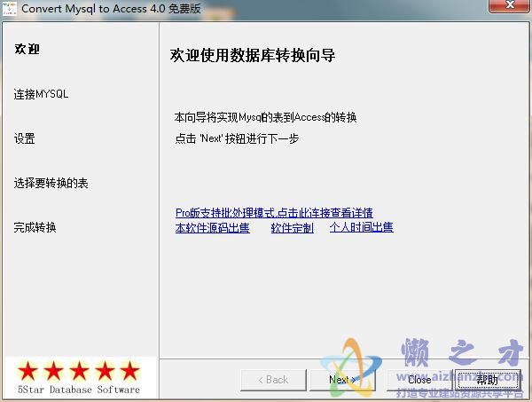Select the 设置 step in sidebar

(25, 138)
